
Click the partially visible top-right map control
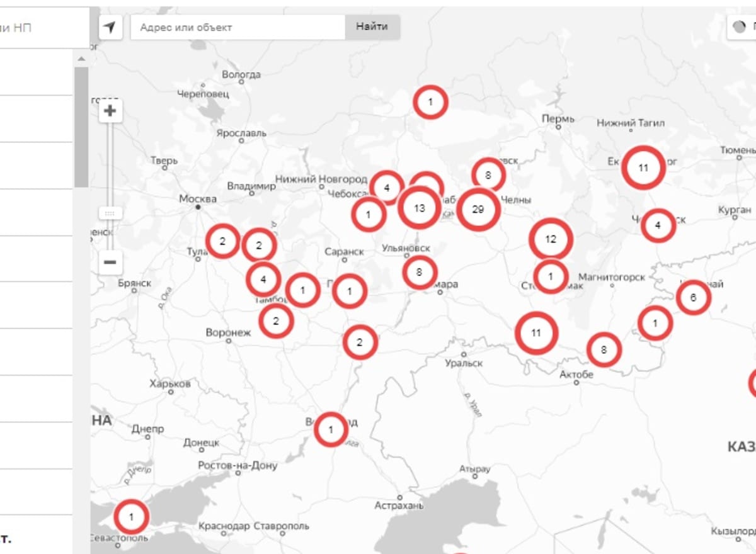[743, 27]
